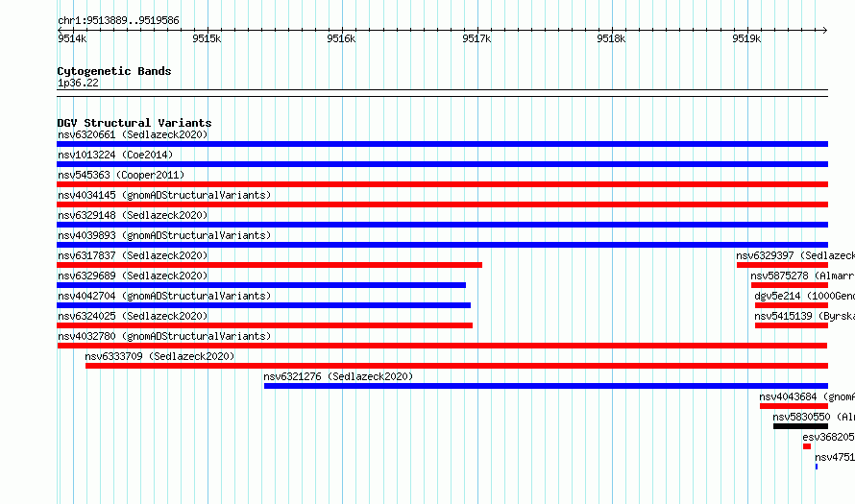The image size is (855, 504).
Task: Click the left arrowhead of the coordinate ruler
Action: coord(60,30)
